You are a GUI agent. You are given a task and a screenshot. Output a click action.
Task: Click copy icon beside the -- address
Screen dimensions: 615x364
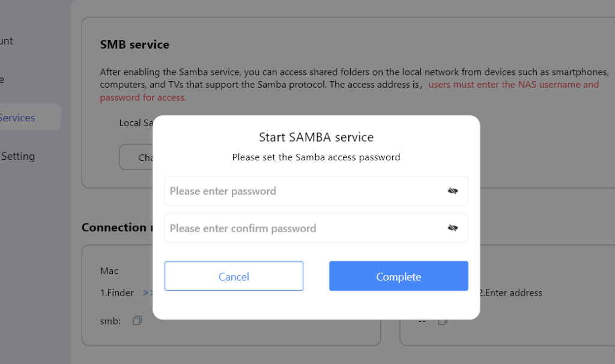[x=443, y=321]
